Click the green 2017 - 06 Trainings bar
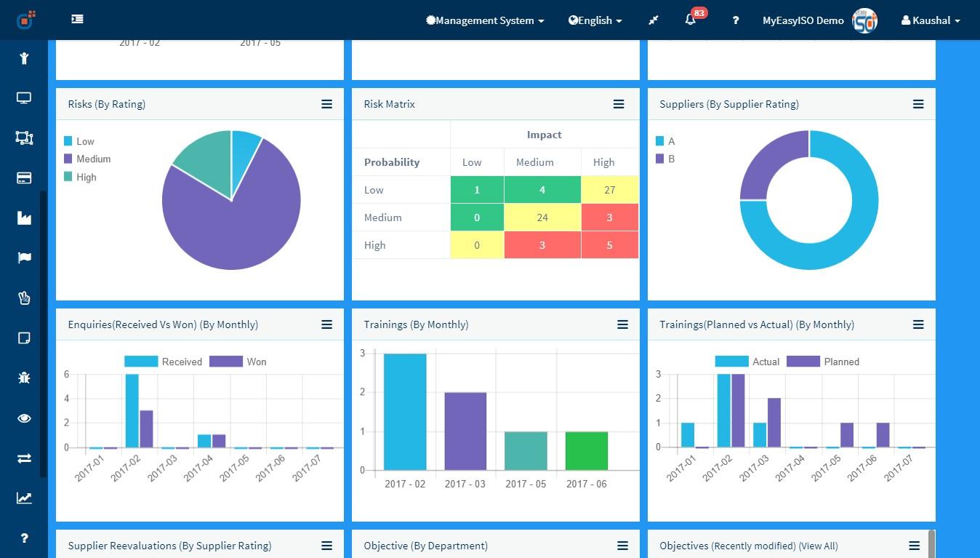 tap(587, 451)
